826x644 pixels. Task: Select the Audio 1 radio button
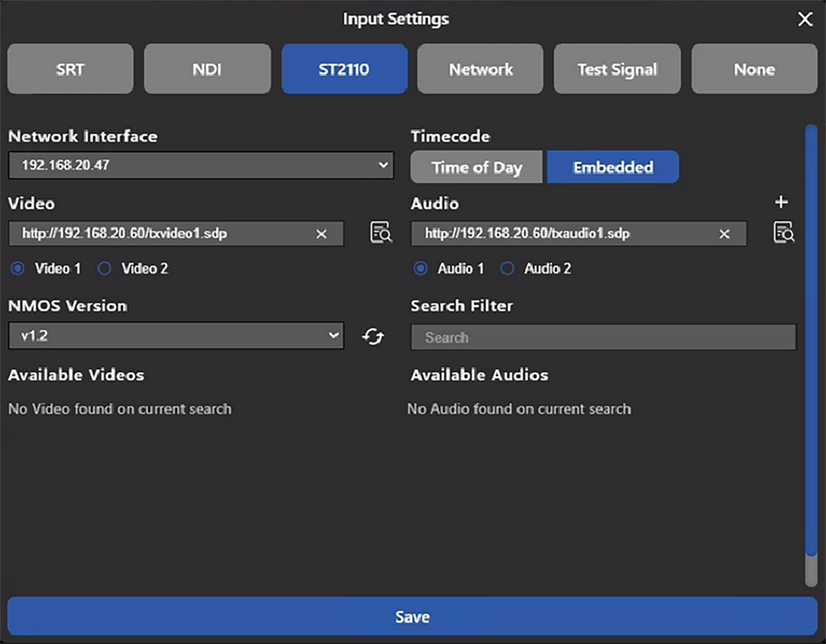421,268
